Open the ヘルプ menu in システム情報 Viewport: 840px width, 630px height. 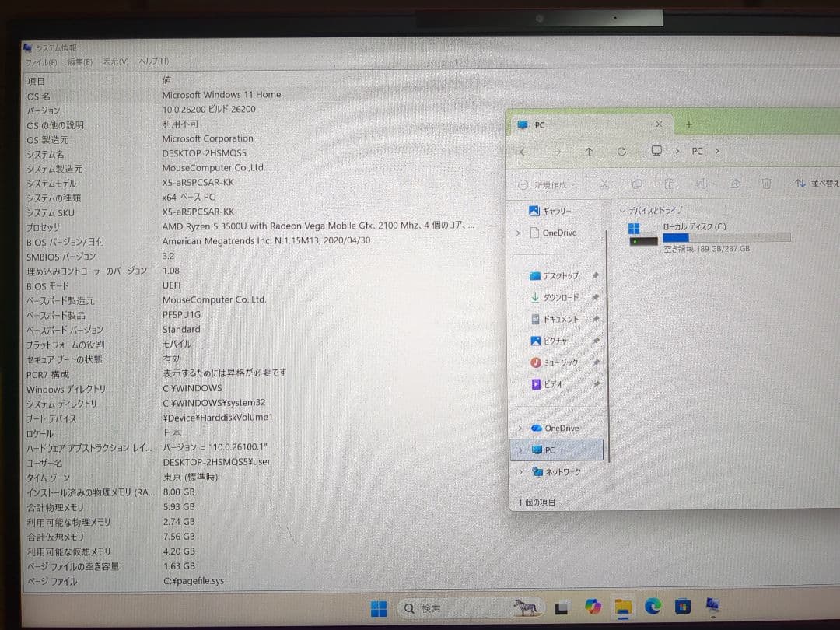[x=152, y=61]
